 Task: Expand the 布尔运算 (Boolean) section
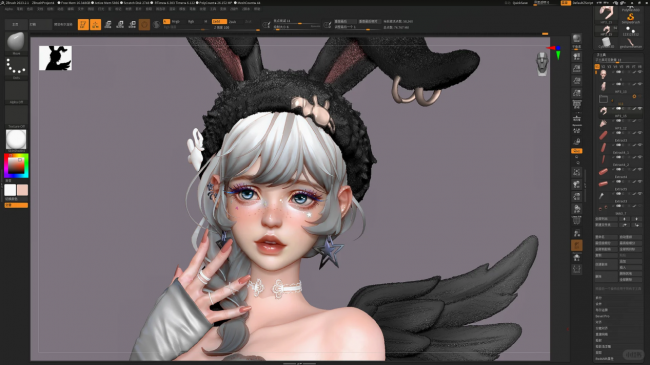point(602,310)
